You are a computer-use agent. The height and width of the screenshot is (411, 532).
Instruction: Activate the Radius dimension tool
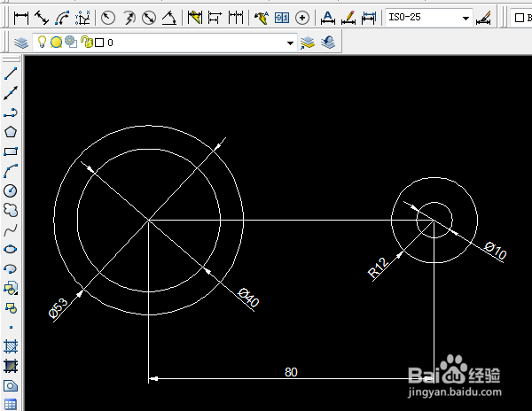point(108,18)
